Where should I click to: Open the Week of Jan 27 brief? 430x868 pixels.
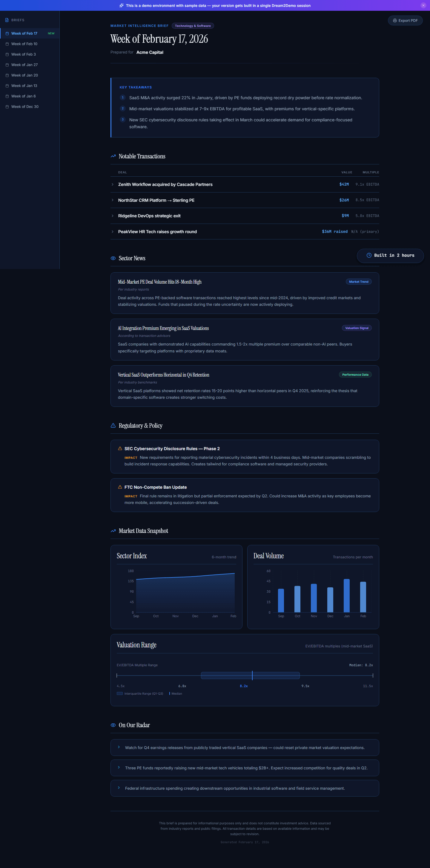30,65
